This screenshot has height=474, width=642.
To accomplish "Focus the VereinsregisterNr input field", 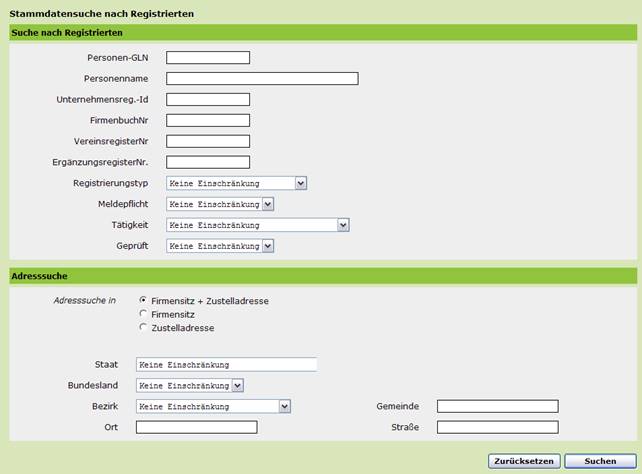I will click(x=208, y=141).
